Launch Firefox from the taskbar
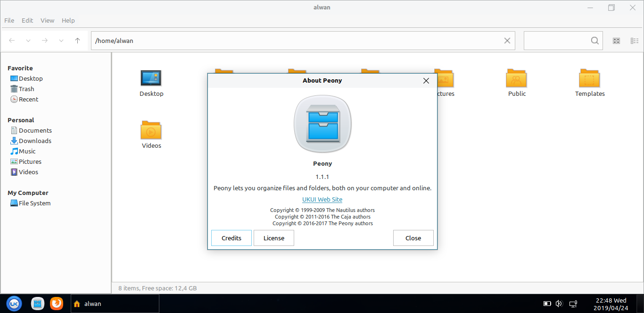 pyautogui.click(x=57, y=304)
